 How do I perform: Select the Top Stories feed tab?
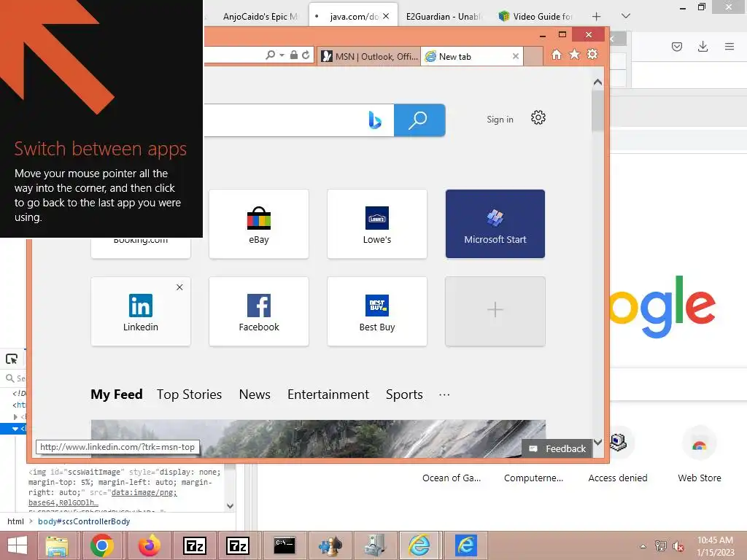tap(189, 394)
